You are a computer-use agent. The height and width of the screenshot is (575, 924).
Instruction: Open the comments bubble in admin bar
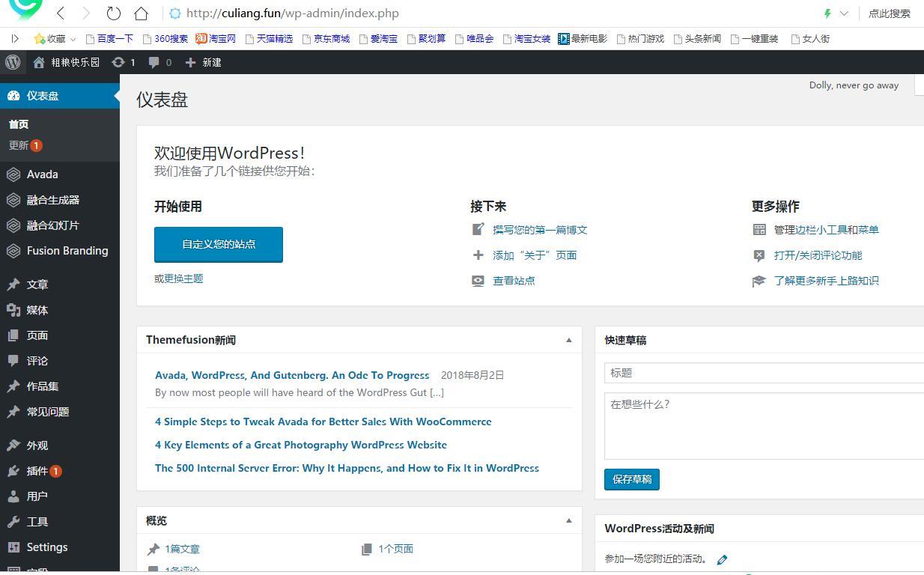coord(160,62)
